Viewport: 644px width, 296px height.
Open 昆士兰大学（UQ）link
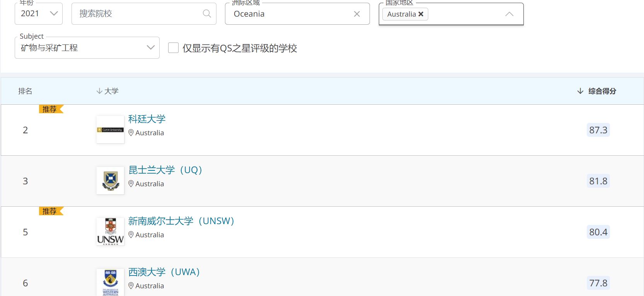(x=166, y=170)
